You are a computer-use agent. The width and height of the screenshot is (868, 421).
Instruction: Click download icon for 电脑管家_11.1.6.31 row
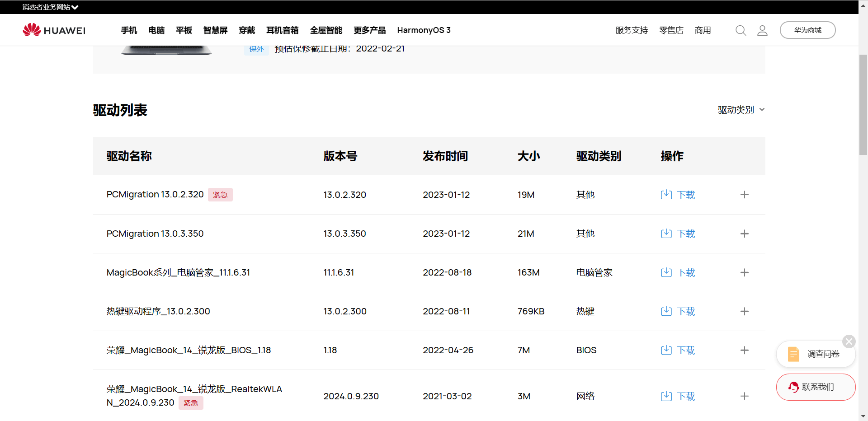(x=666, y=272)
